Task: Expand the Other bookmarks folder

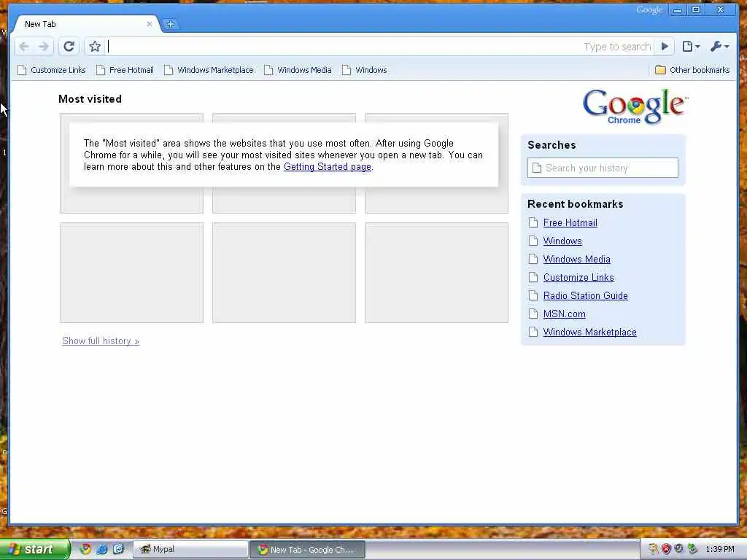Action: [692, 70]
